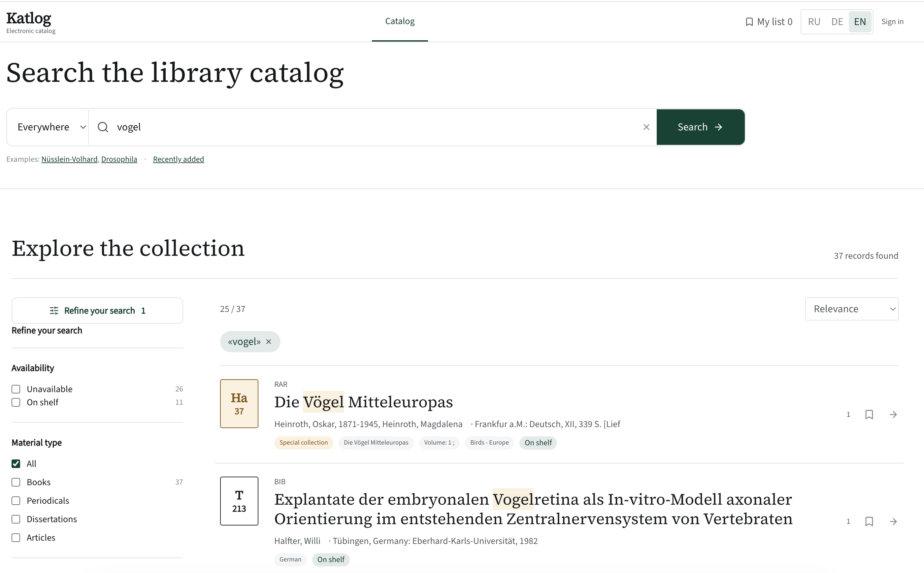The height and width of the screenshot is (573, 924).
Task: Bookmark Die Vögel Mitteleuropas record
Action: (x=869, y=415)
